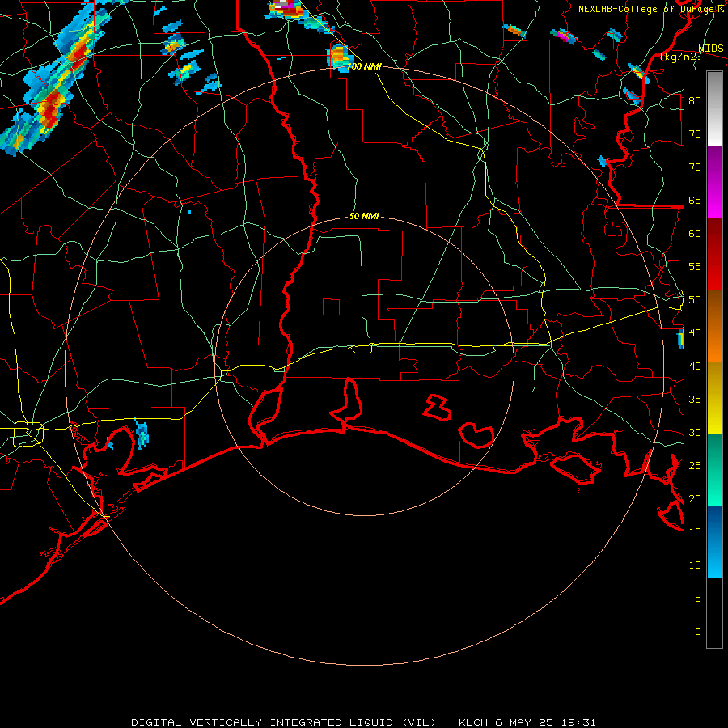
Task: Click the 25 value on the VIL scale
Action: pyautogui.click(x=695, y=466)
